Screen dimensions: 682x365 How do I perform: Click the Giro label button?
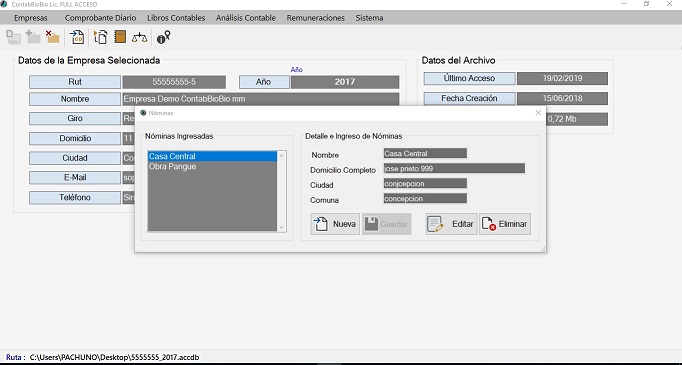click(75, 118)
